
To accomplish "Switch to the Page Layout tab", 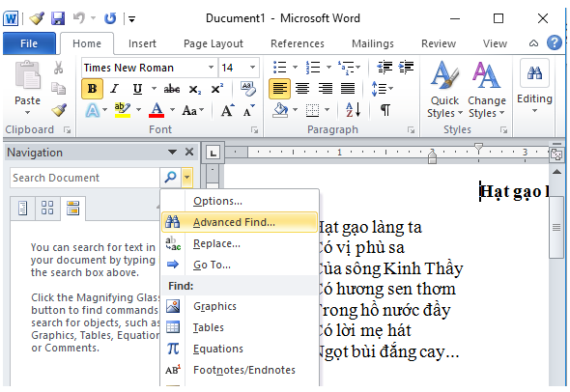I will pos(214,43).
